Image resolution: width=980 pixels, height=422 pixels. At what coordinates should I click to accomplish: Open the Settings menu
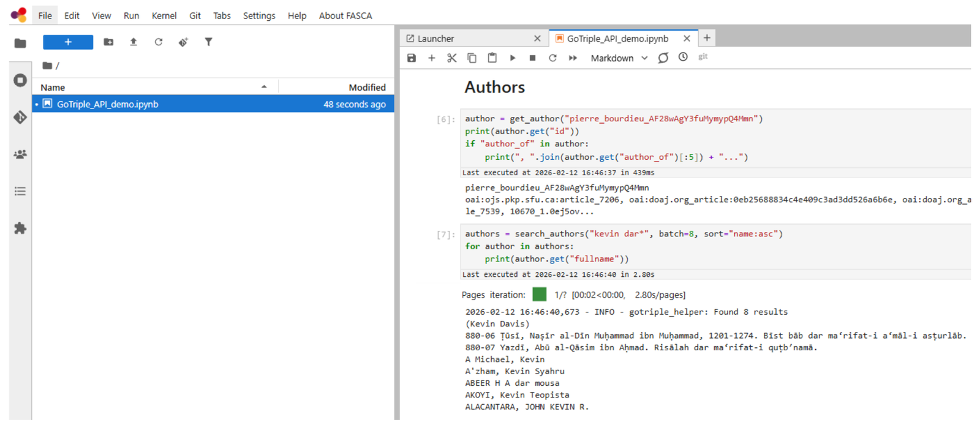click(259, 15)
